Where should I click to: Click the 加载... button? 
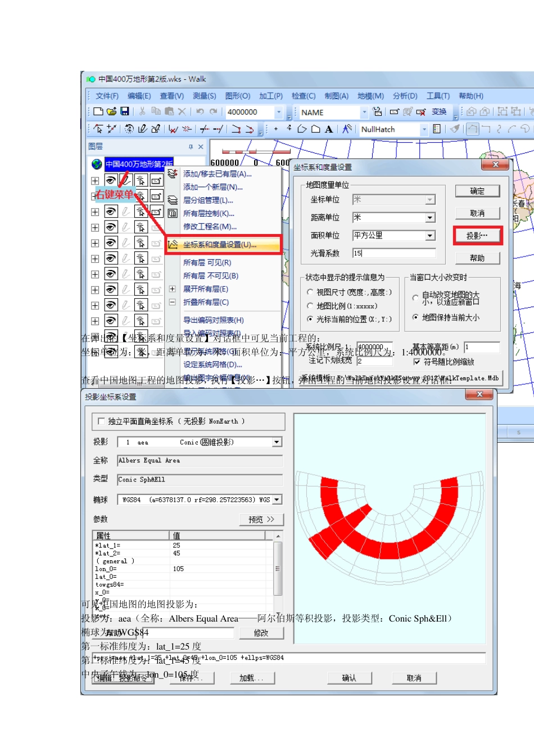pos(252,678)
